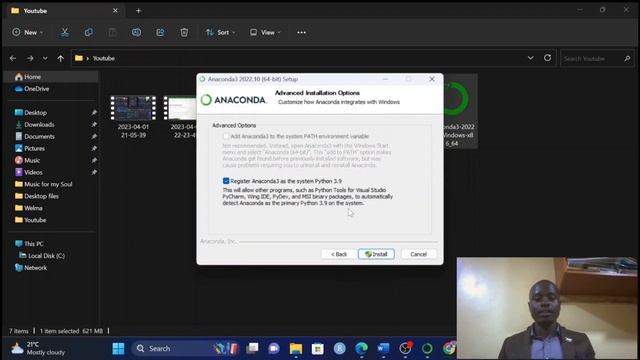Open File Explorer from the taskbar
The height and width of the screenshot is (360, 640).
point(296,348)
